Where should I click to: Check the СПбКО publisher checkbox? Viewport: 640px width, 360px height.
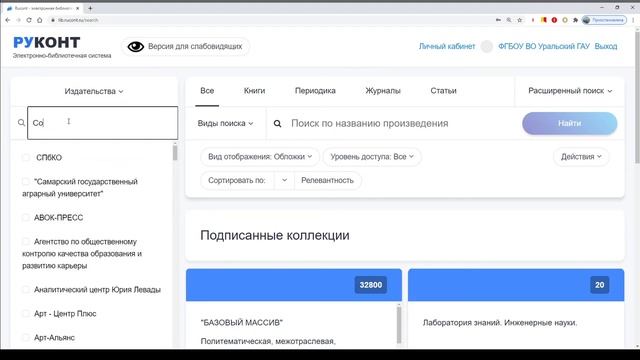[x=26, y=158]
